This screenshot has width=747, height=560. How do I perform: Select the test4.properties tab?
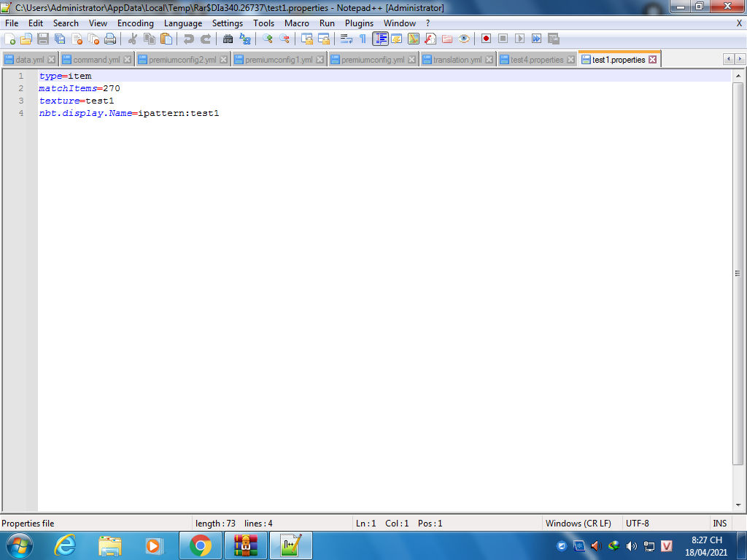click(x=537, y=60)
